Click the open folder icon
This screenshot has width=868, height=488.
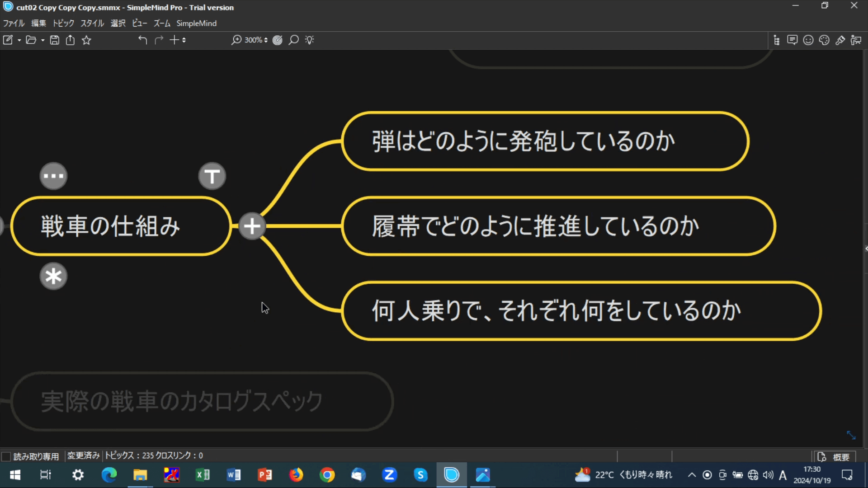pyautogui.click(x=31, y=40)
